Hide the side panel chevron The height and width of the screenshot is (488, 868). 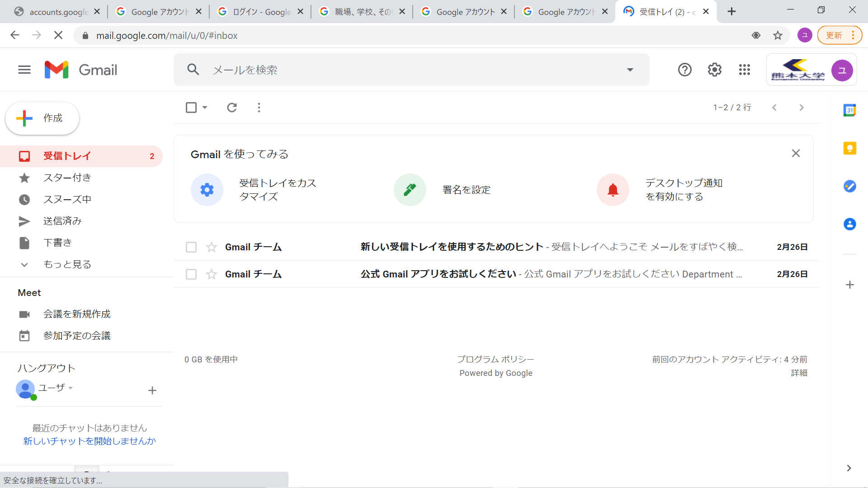pyautogui.click(x=849, y=468)
